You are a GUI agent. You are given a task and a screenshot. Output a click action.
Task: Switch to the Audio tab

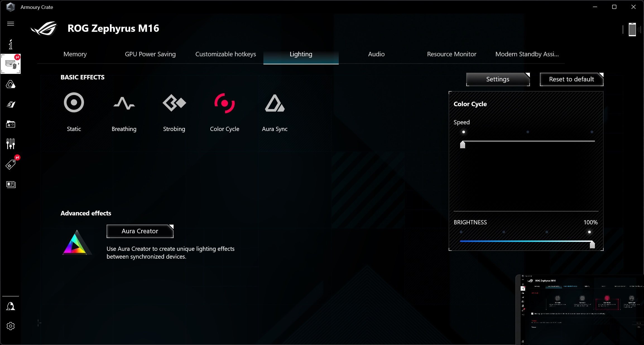(x=376, y=54)
